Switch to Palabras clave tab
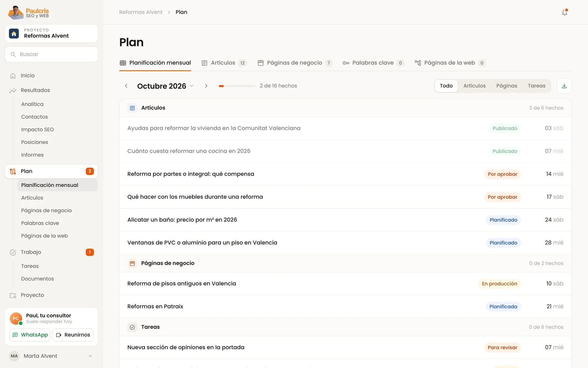This screenshot has height=368, width=588. pos(373,63)
